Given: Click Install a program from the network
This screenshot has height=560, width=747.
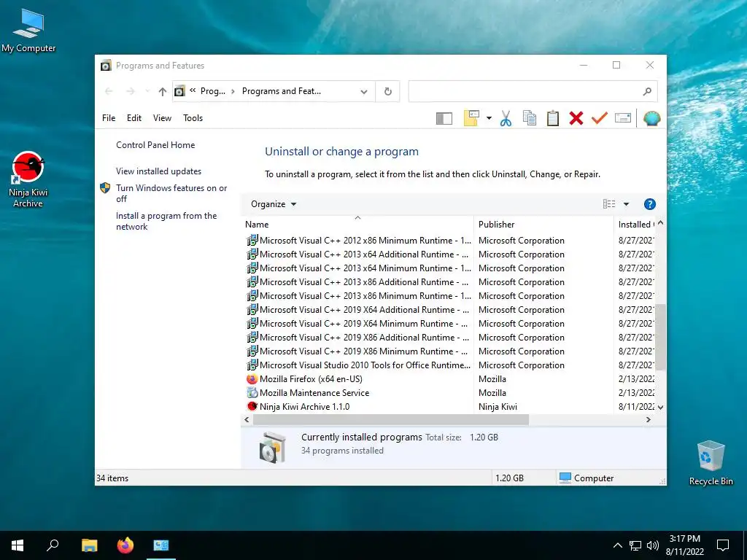Looking at the screenshot, I should click(x=166, y=221).
